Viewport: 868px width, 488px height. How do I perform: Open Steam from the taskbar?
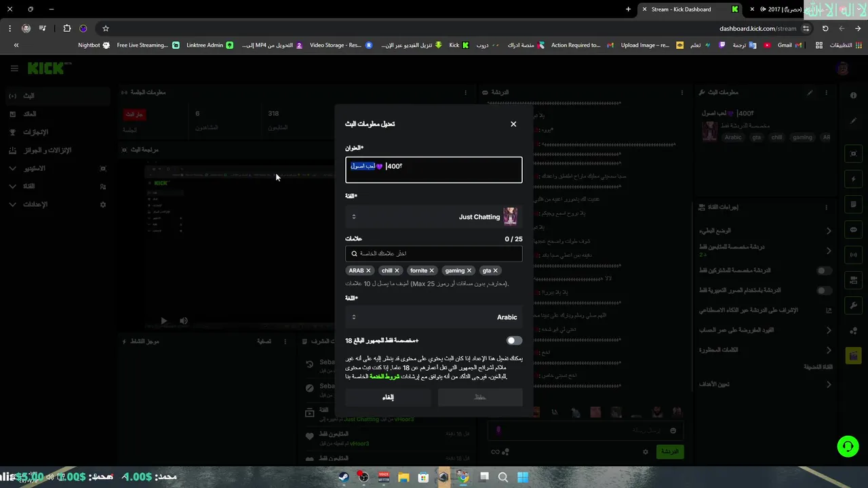tap(344, 477)
